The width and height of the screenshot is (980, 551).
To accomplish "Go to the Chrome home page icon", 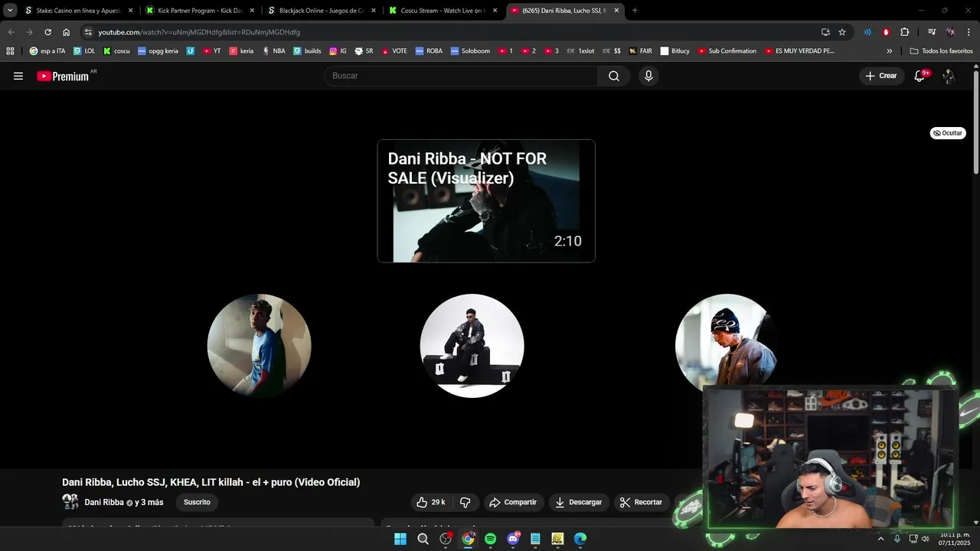I will pyautogui.click(x=67, y=32).
